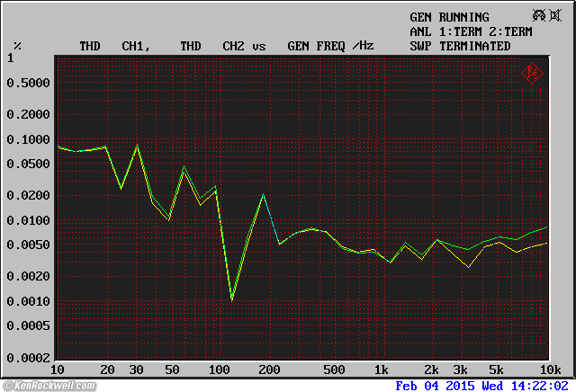This screenshot has width=576, height=392.
Task: Click the 100 frequency label on the X axis
Action: (x=219, y=370)
